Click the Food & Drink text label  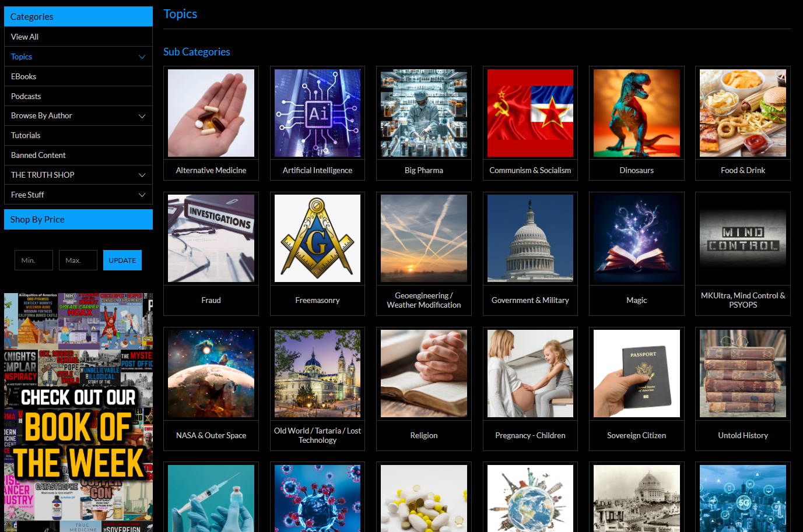pos(743,170)
